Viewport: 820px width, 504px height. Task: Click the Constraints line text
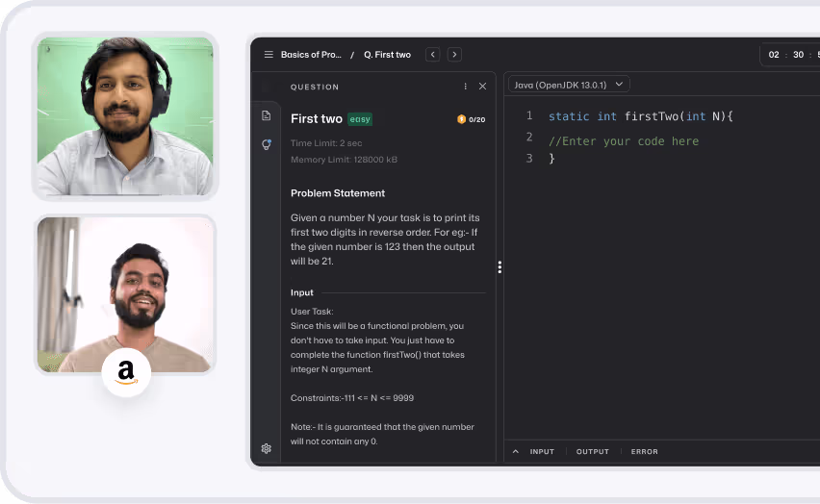coord(352,398)
